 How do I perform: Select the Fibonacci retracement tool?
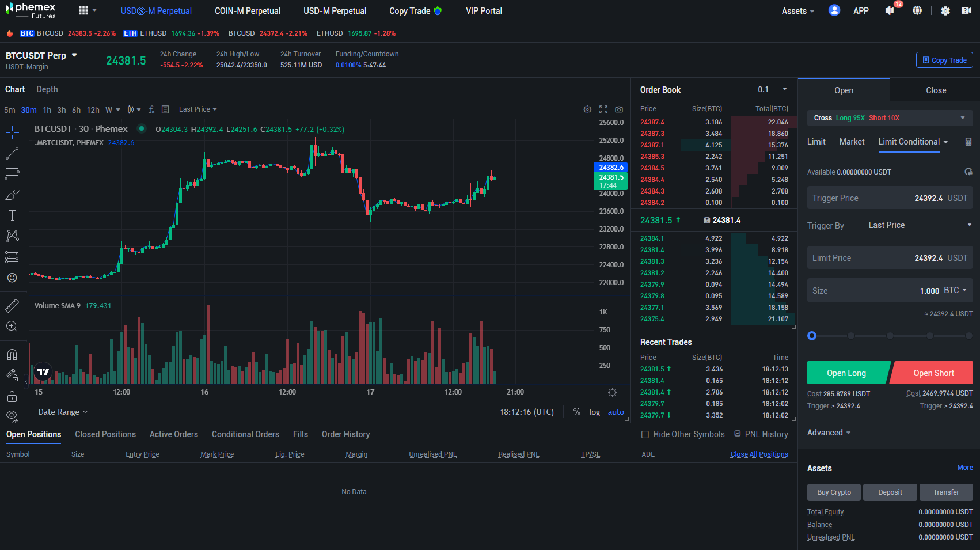(x=12, y=174)
